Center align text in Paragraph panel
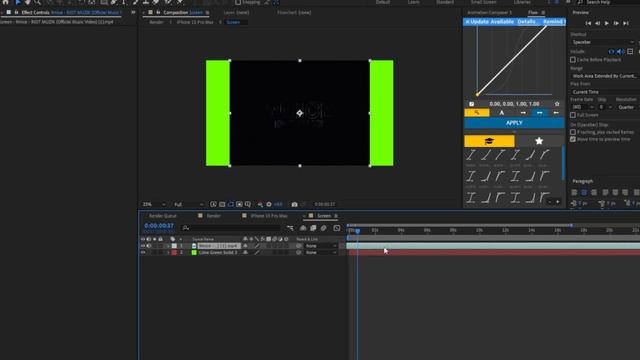The image size is (640, 360). (584, 192)
